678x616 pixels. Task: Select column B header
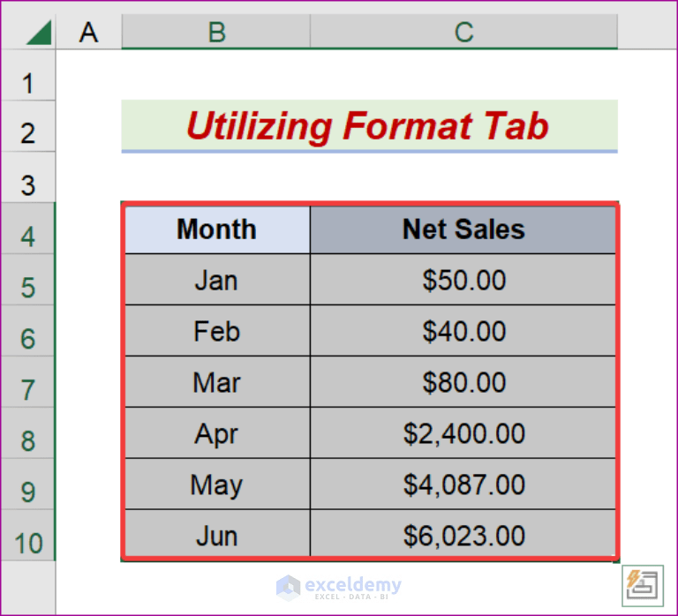[216, 32]
